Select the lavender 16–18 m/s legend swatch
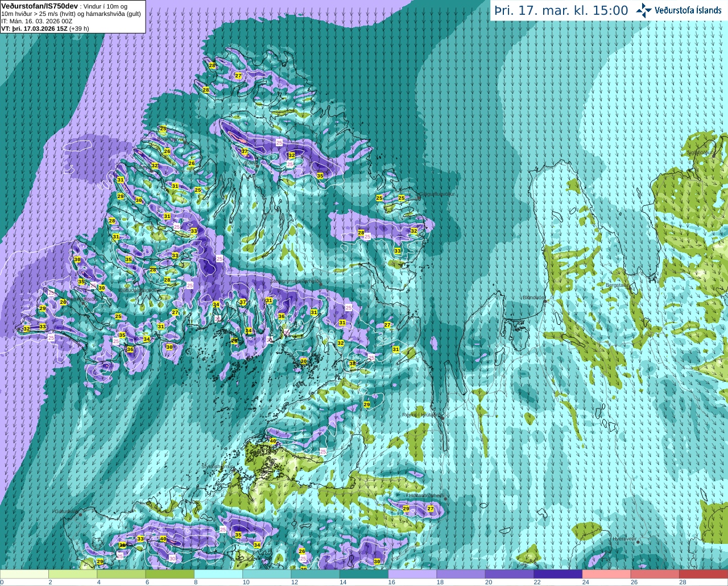This screenshot has width=728, height=586. pyautogui.click(x=412, y=574)
